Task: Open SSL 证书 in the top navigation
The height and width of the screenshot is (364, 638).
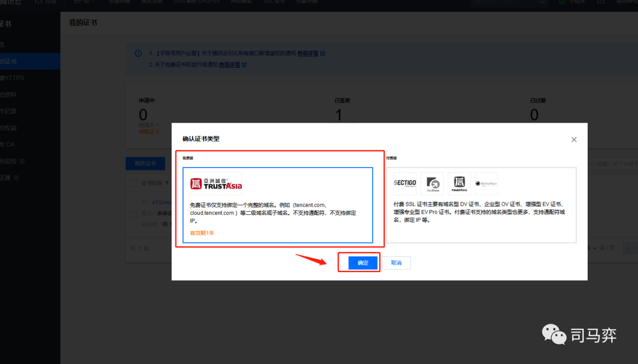Action: click(274, 2)
